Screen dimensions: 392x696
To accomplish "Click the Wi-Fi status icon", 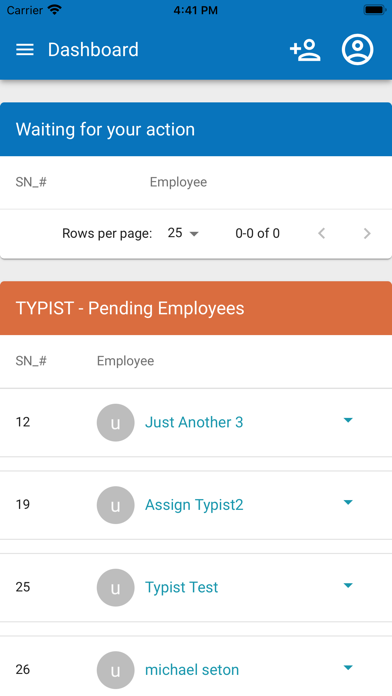I will tap(55, 10).
